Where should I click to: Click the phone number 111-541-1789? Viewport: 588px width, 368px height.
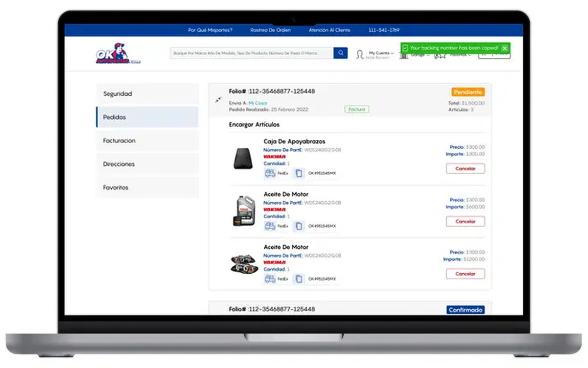click(x=384, y=30)
